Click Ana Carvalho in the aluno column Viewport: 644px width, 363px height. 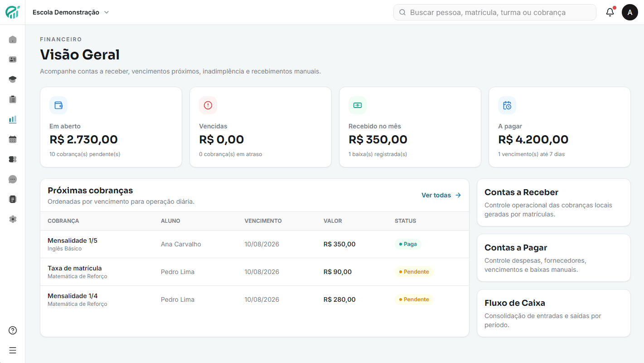click(181, 244)
